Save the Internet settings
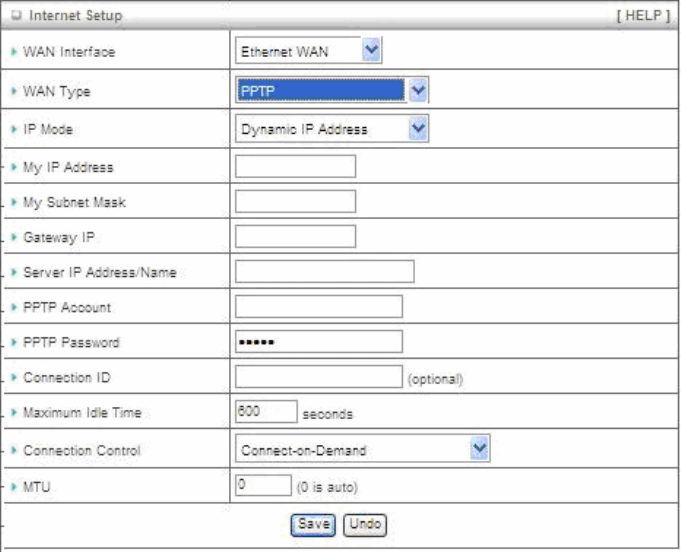The height and width of the screenshot is (552, 681). (313, 525)
